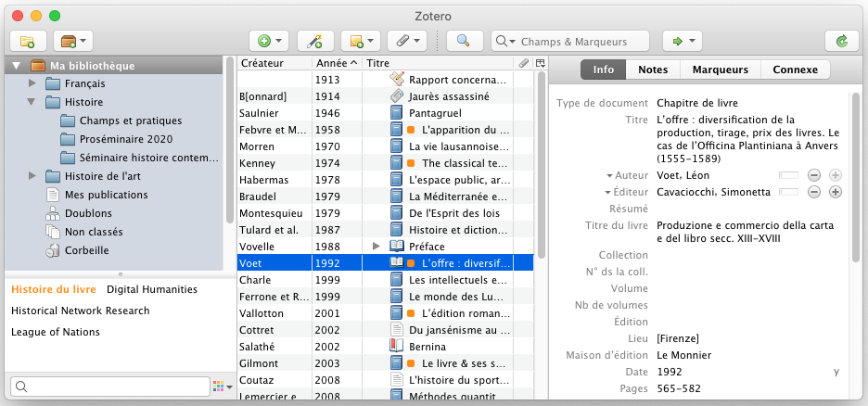Viewport: 868px width, 406px height.
Task: Filter by League of Nations tag
Action: pos(56,332)
